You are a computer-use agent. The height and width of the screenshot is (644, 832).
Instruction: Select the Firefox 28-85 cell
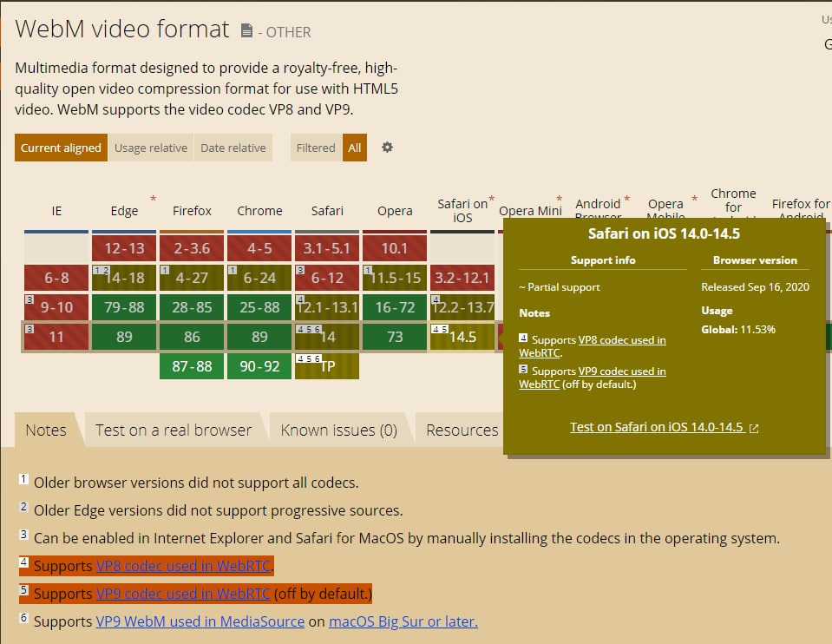click(192, 307)
